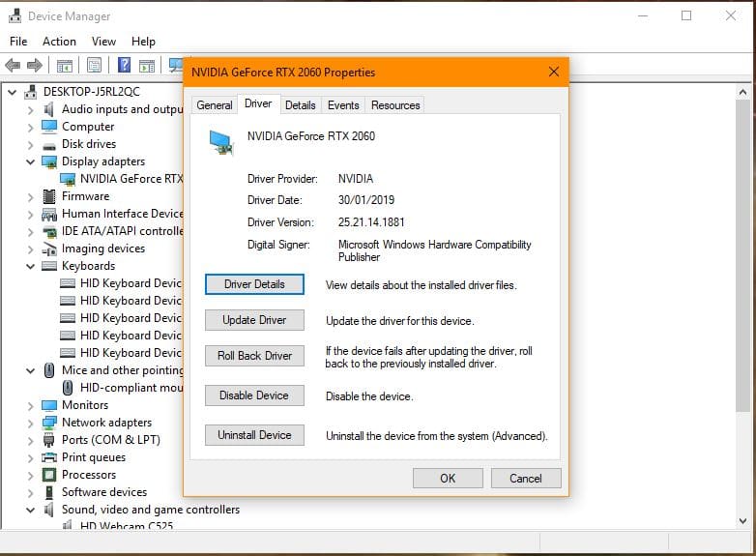
Task: Open the Action menu
Action: pos(59,42)
